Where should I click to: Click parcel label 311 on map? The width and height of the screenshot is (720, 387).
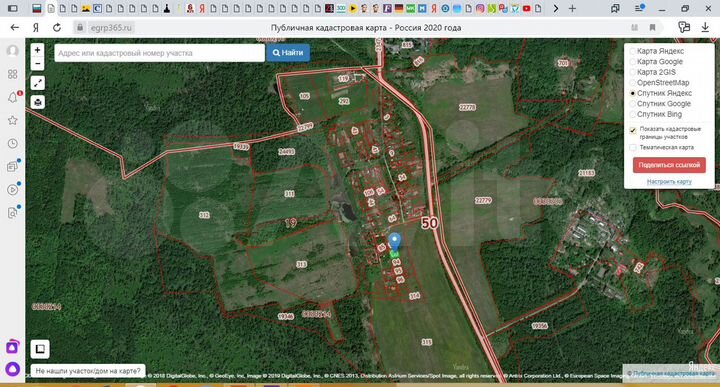click(x=289, y=194)
